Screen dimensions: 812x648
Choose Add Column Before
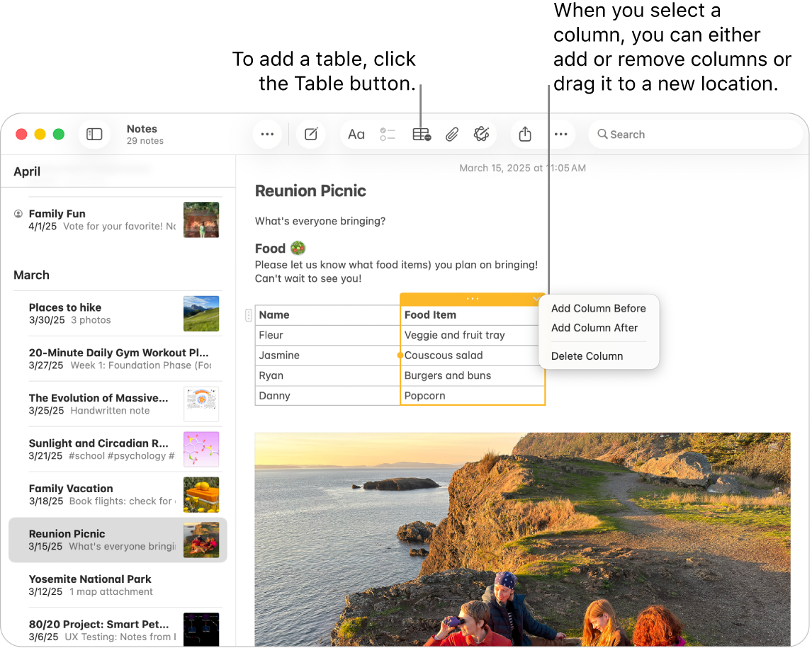[598, 308]
